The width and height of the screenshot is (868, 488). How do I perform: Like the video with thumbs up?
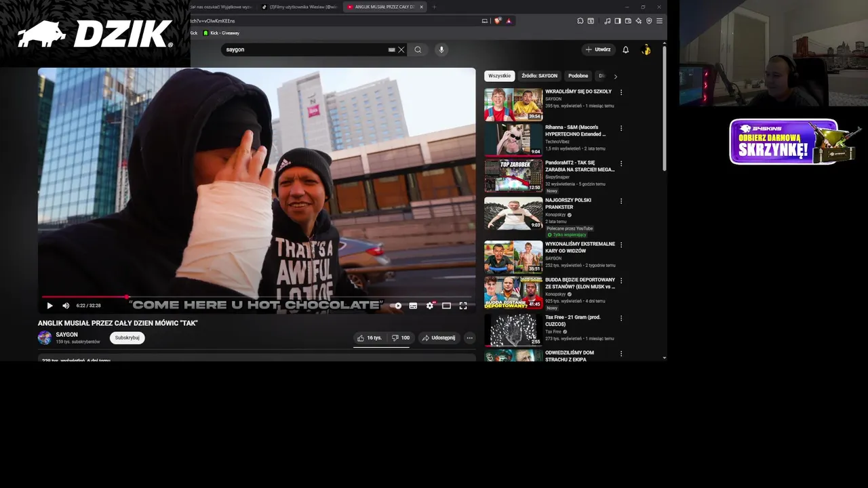370,338
